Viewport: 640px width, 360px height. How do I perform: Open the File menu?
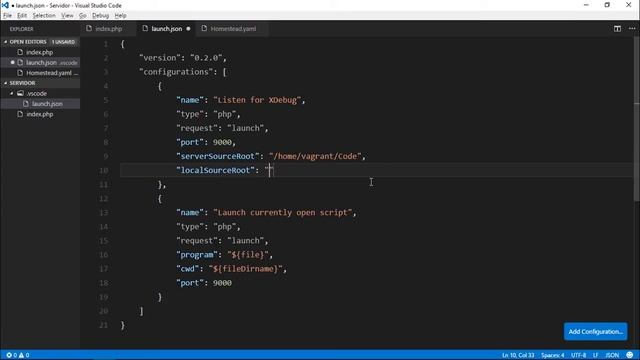[x=7, y=16]
